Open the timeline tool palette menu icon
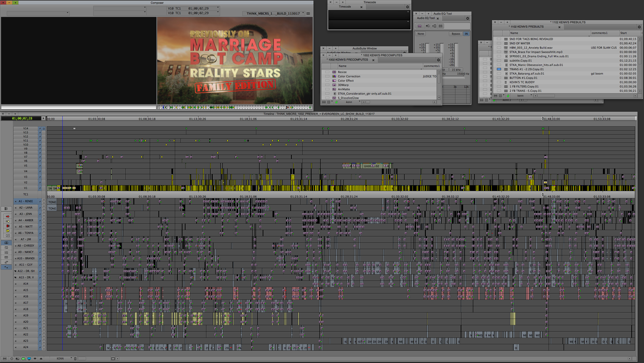 point(6,209)
